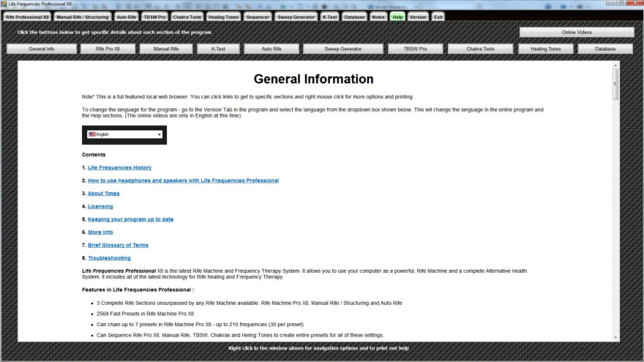Click the US flag icon in language box
The image size is (644, 362).
tap(92, 135)
